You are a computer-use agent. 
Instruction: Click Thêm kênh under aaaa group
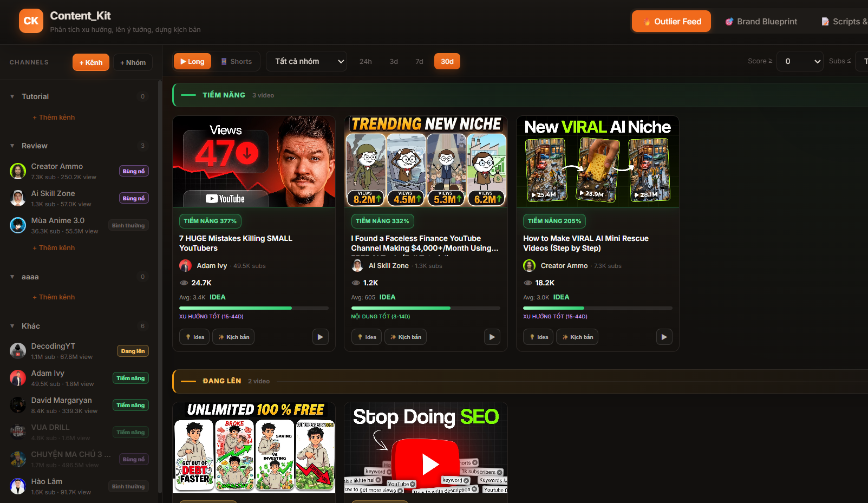coord(54,297)
